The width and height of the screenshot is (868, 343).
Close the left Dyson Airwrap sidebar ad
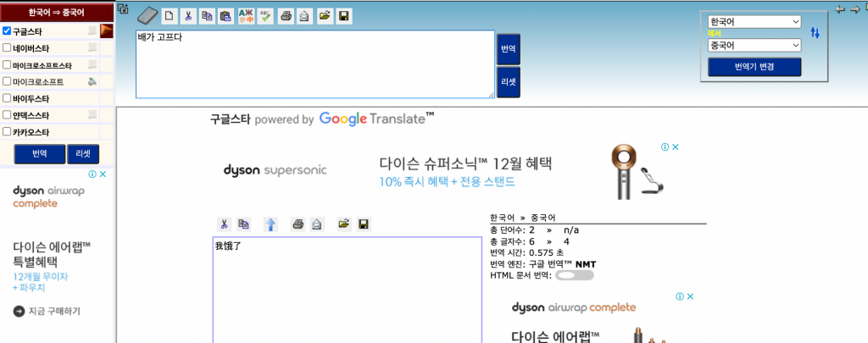[x=103, y=174]
